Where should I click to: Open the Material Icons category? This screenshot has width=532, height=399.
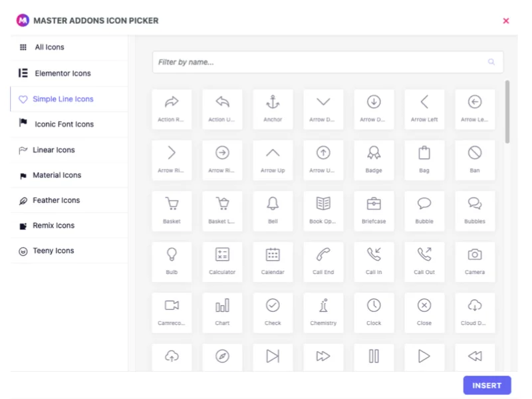click(69, 175)
